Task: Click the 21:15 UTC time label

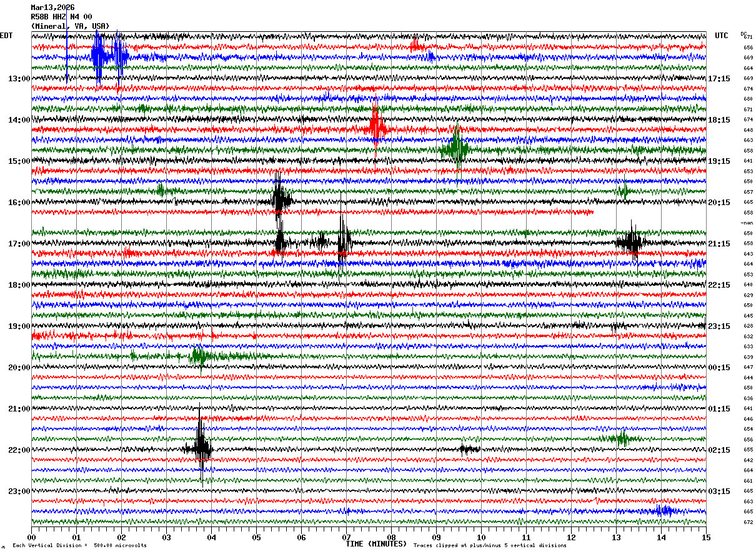Action: 719,244
